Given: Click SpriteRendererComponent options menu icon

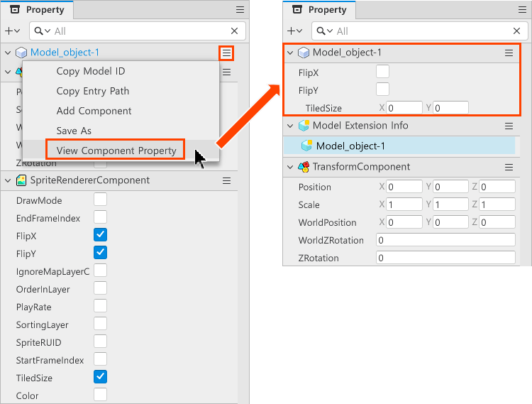Looking at the screenshot, I should (226, 180).
